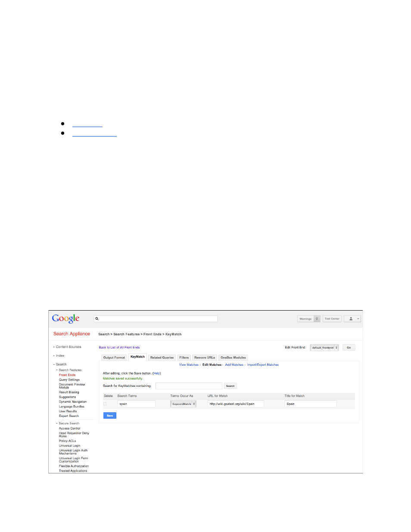Open Head Requestor Deny Rules in sidebar
Image resolution: width=411 pixels, height=532 pixels.
pyautogui.click(x=74, y=435)
